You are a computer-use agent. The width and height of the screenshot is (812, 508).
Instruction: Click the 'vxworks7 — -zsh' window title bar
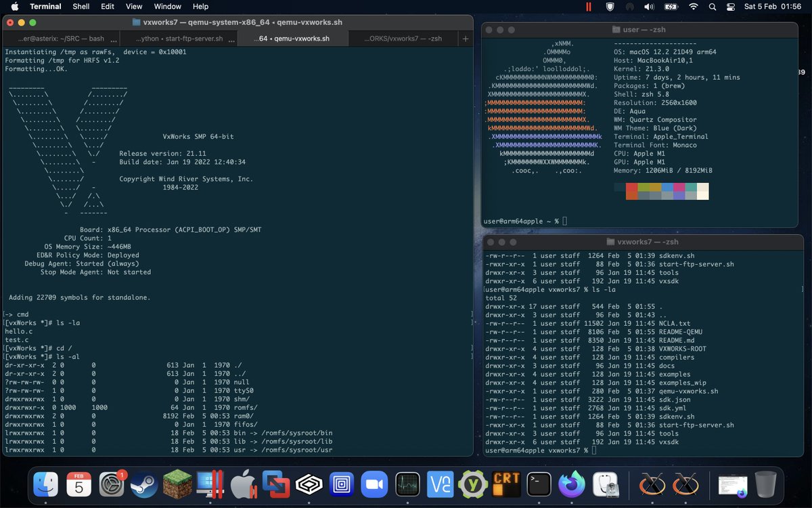[x=642, y=242]
